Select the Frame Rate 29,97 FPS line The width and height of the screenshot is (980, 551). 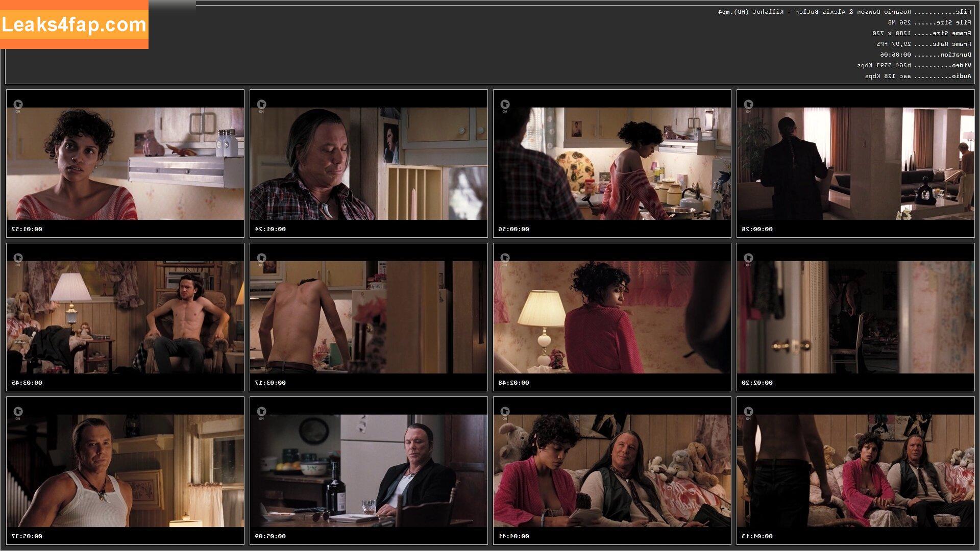coord(924,44)
